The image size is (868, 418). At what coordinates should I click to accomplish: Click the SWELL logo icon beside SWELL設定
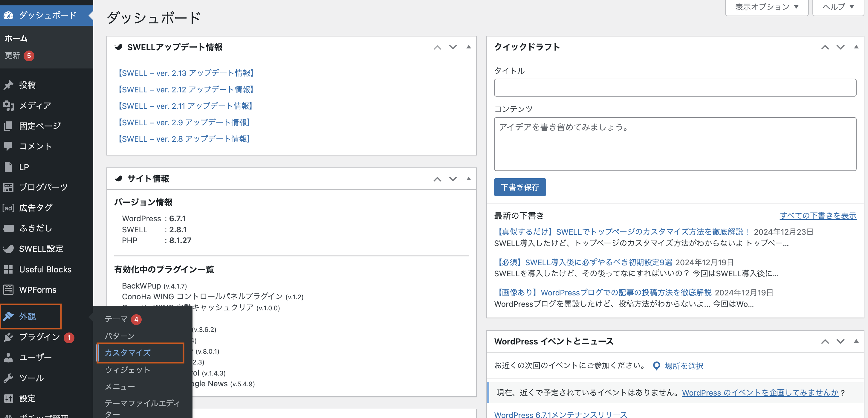tap(8, 249)
